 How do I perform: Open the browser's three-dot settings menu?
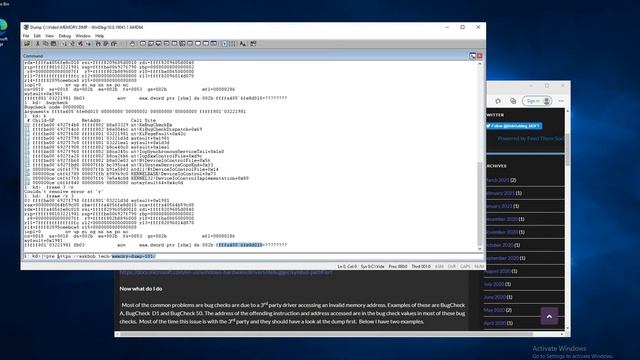click(561, 101)
